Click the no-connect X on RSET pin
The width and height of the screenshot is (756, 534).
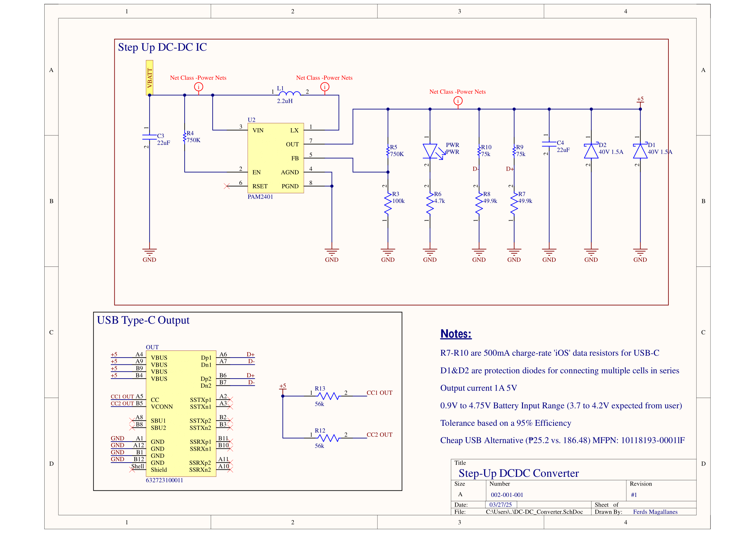227,186
